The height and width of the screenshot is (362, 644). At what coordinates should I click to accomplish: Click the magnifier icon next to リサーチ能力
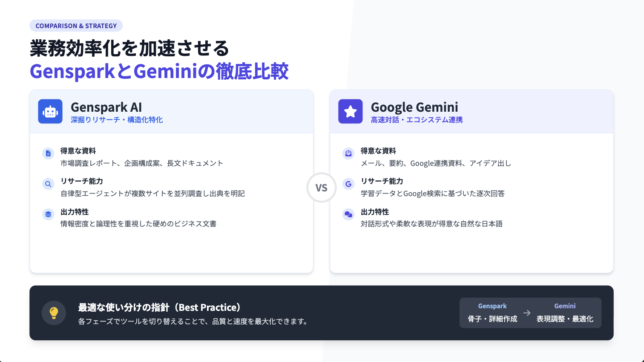[x=48, y=184]
